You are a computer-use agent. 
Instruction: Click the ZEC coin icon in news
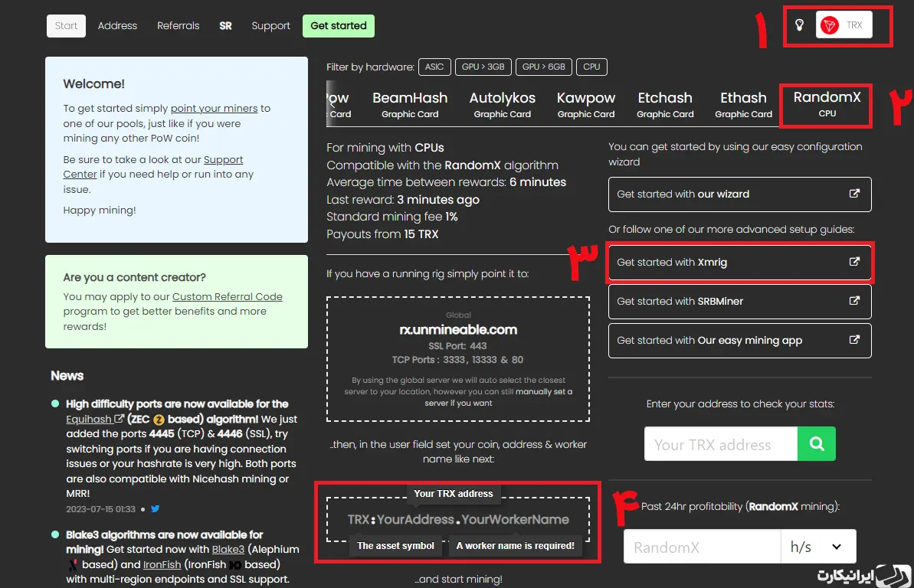click(x=159, y=419)
